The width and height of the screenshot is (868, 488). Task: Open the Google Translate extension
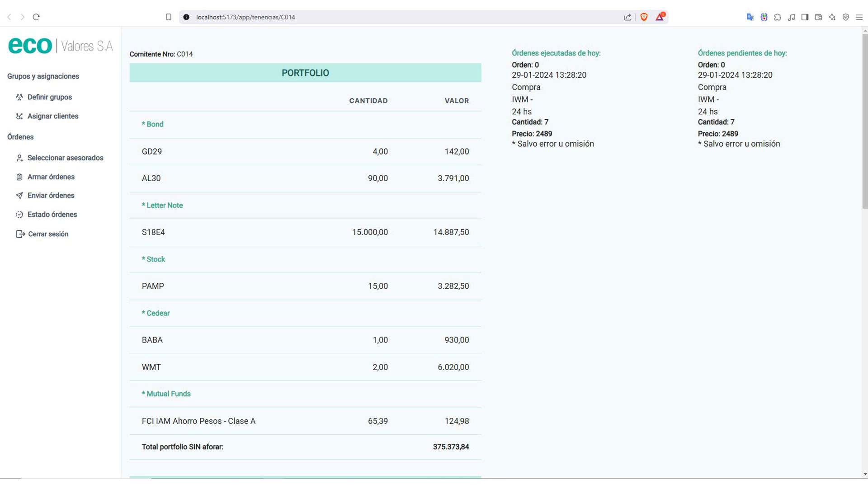coord(750,17)
